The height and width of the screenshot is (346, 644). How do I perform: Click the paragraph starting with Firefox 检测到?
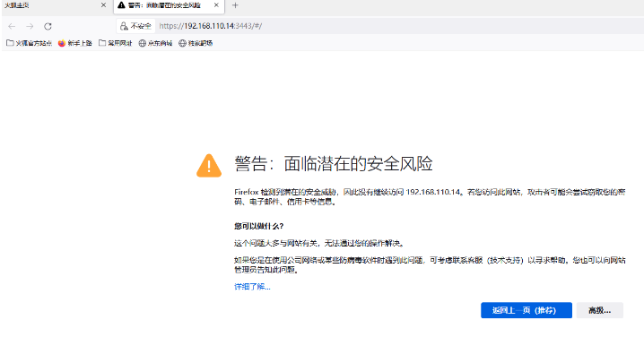point(430,196)
